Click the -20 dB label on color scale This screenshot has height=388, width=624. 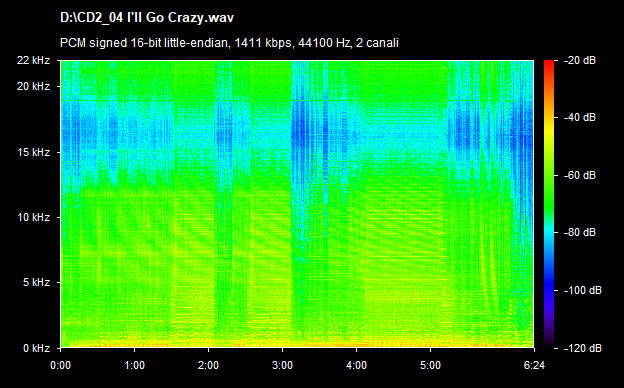pos(580,60)
